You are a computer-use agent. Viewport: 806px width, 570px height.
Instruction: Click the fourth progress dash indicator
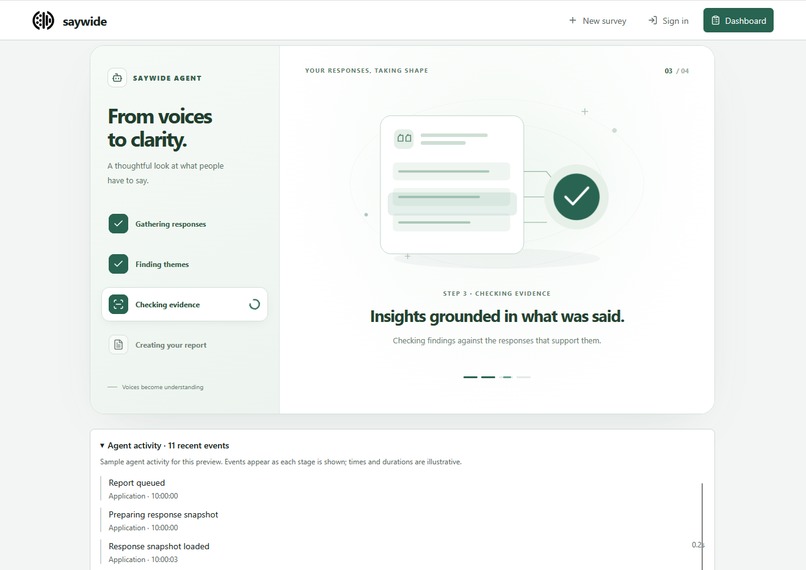(x=523, y=377)
